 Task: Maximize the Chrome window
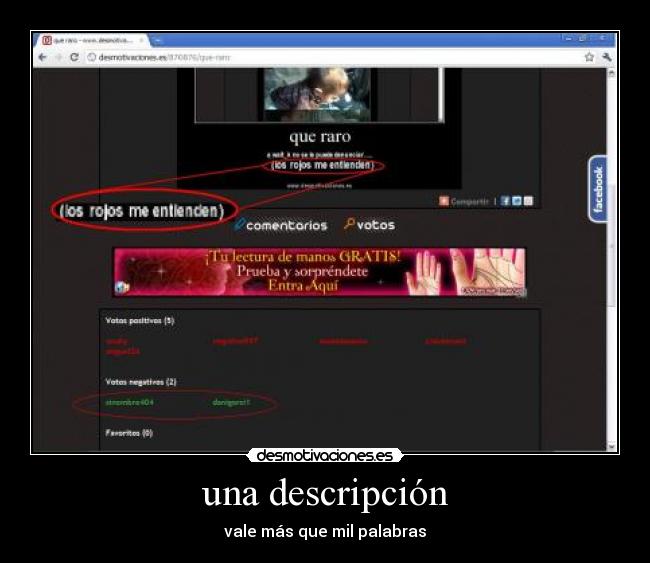(x=583, y=39)
